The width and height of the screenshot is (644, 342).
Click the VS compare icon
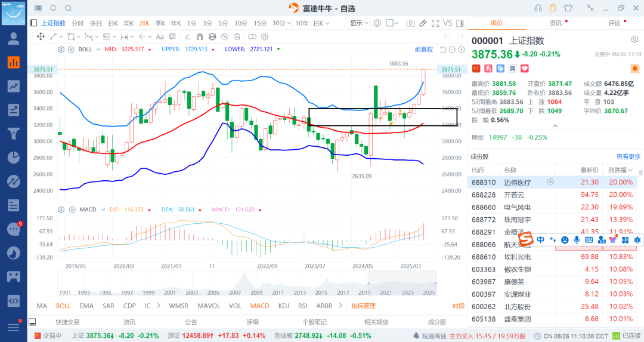point(448,23)
